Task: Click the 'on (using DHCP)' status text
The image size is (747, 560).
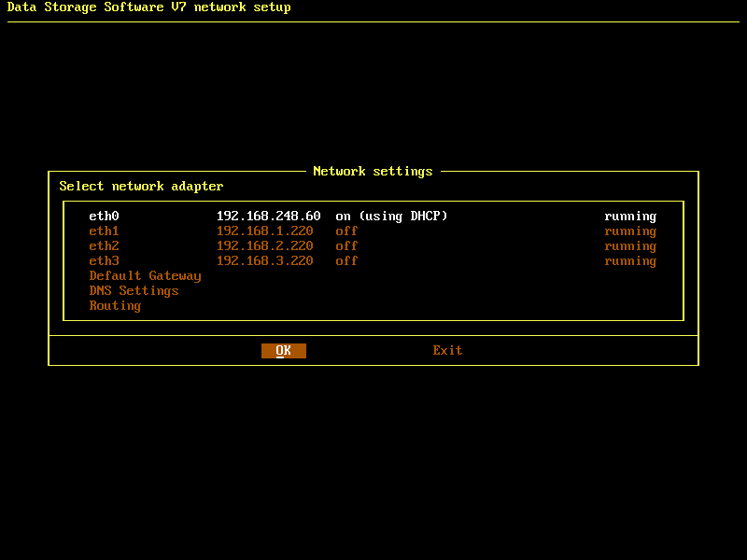Action: point(391,217)
